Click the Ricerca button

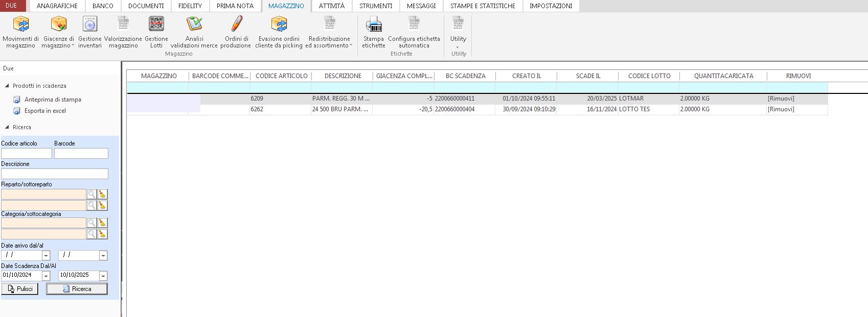(77, 289)
